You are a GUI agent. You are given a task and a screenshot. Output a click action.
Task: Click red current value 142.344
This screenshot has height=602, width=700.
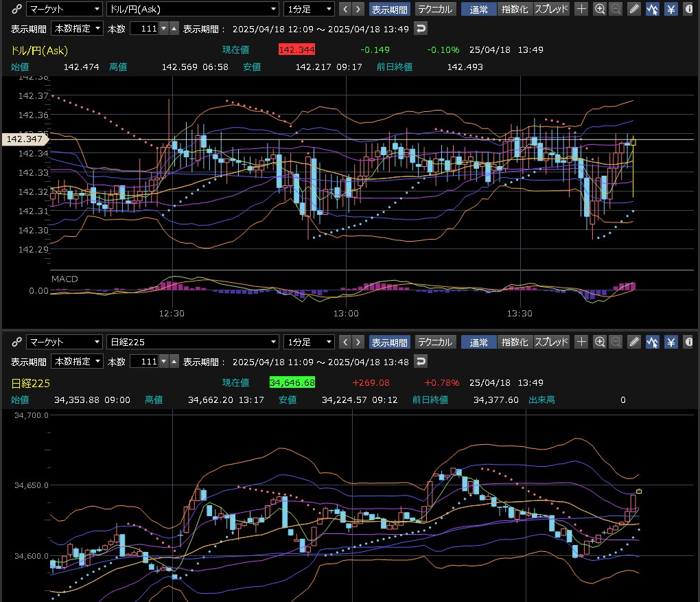click(x=296, y=49)
